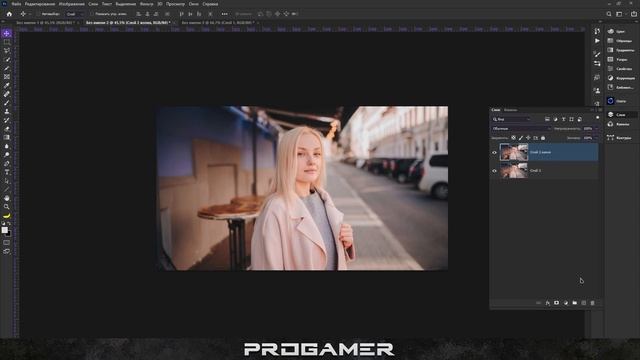Select the Crop tool
Viewport: 640px width, 360px height.
coord(7,68)
